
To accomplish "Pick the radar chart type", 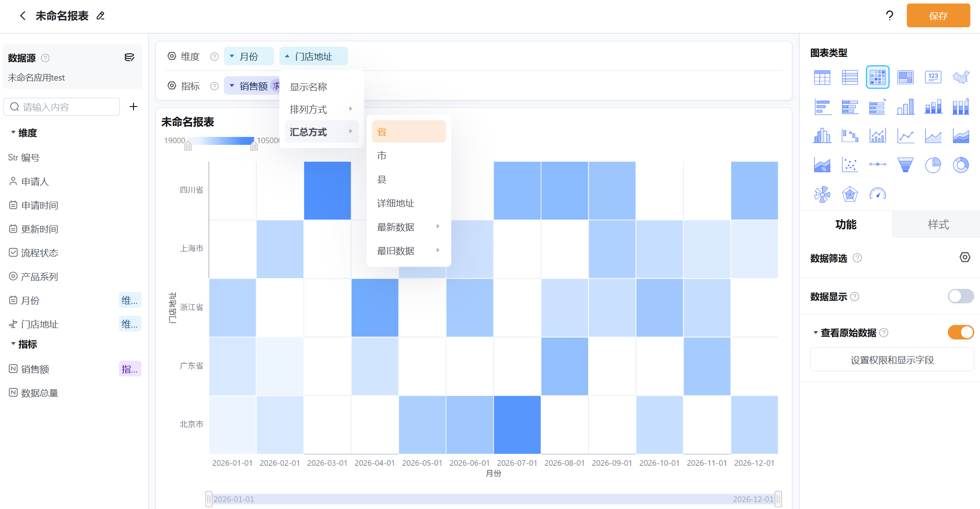I will click(x=850, y=194).
